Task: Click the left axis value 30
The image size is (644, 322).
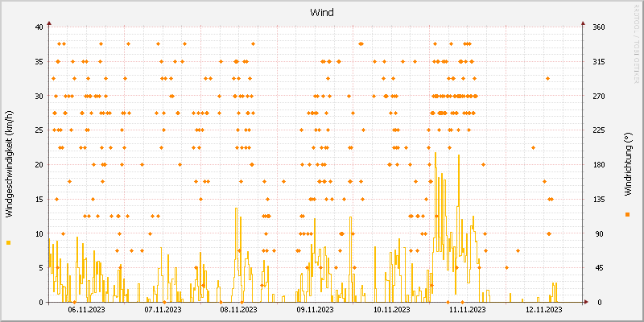Action: pyautogui.click(x=39, y=96)
